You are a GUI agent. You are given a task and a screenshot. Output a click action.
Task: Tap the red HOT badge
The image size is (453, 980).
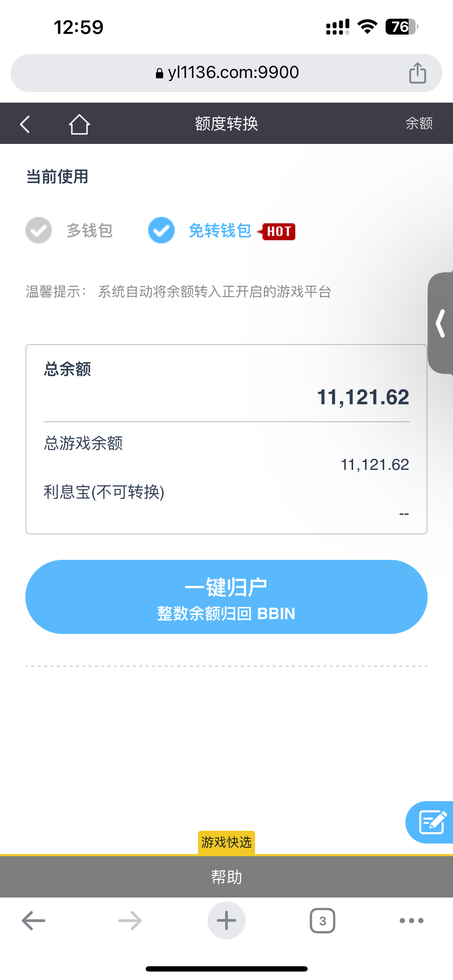[x=277, y=231]
